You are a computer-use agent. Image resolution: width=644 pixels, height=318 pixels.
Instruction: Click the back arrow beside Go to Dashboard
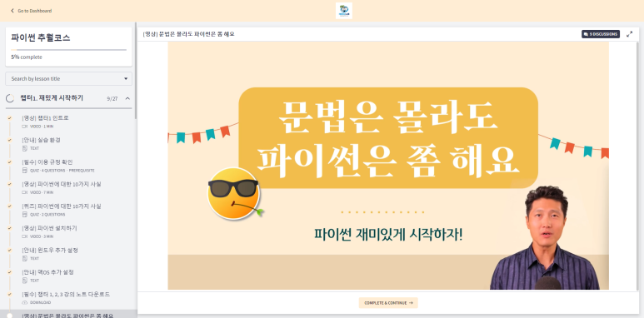(12, 11)
